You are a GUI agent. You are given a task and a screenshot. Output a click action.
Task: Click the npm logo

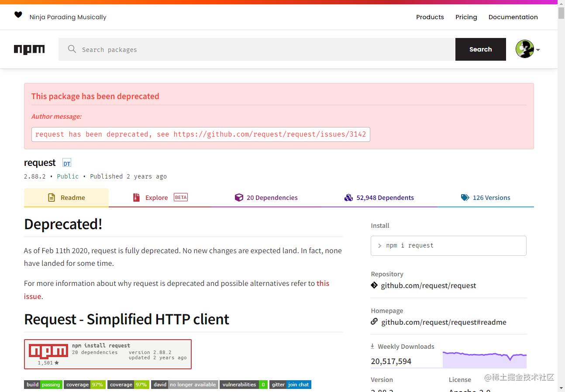coord(29,49)
